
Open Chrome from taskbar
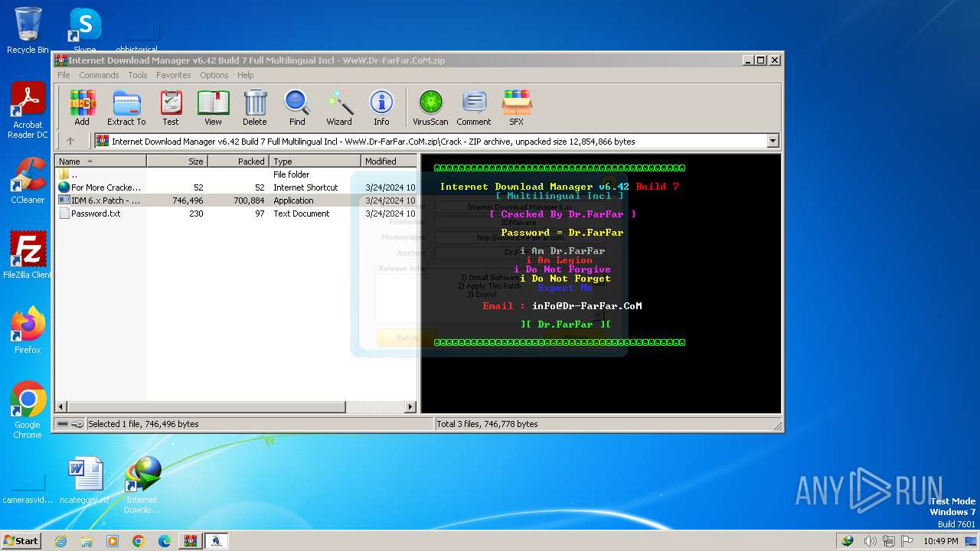pyautogui.click(x=139, y=541)
